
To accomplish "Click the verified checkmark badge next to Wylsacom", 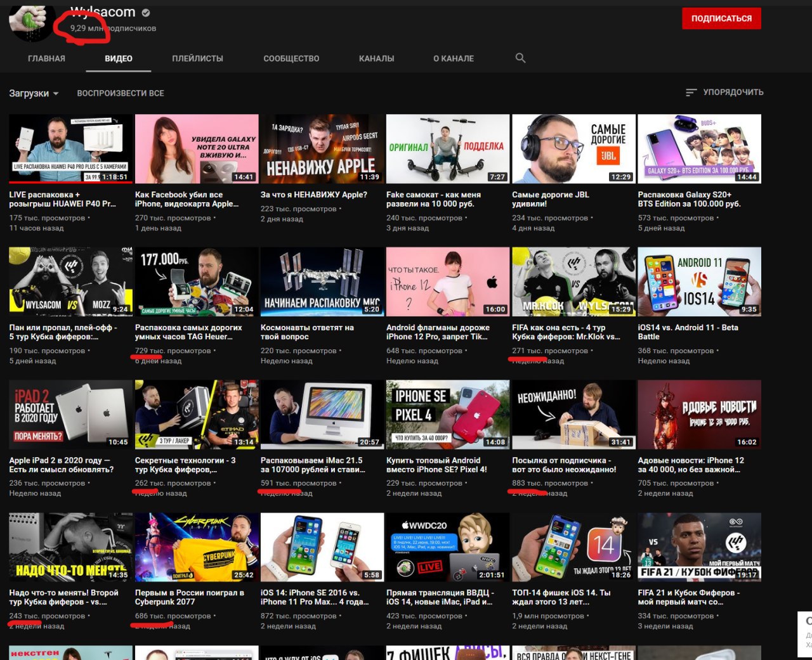I will coord(146,13).
